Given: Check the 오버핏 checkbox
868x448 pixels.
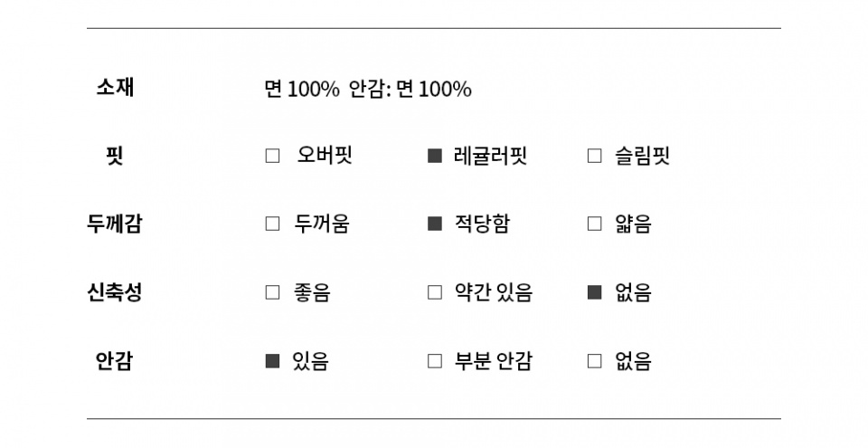Looking at the screenshot, I should click(272, 156).
